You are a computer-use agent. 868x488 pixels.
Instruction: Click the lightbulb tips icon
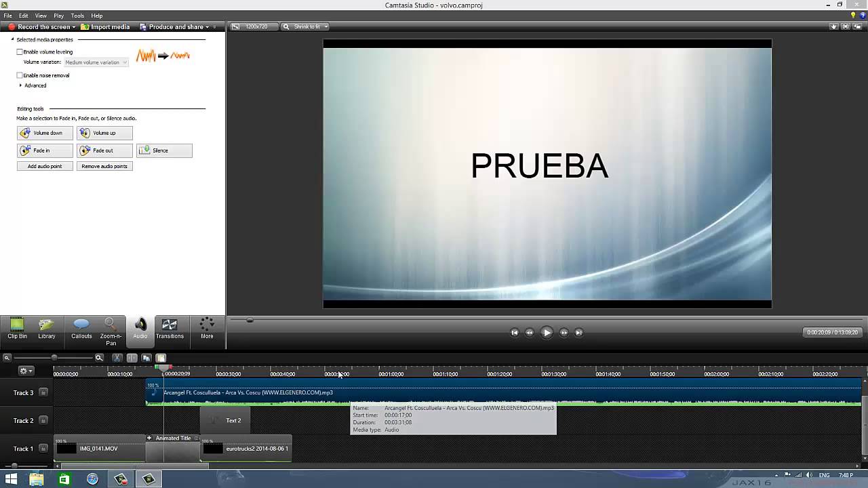[853, 15]
